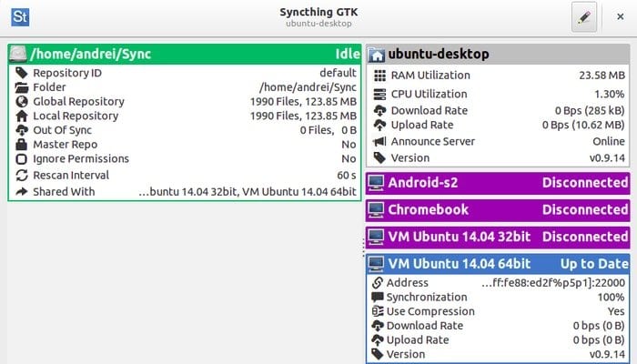Expand VM Ubuntu 14.04 32bit device

click(x=498, y=237)
